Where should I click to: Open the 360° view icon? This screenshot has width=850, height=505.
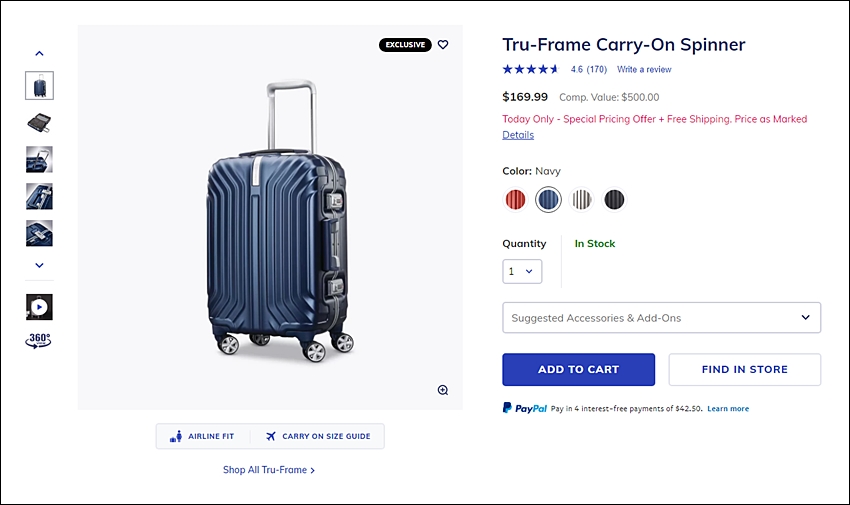[38, 341]
